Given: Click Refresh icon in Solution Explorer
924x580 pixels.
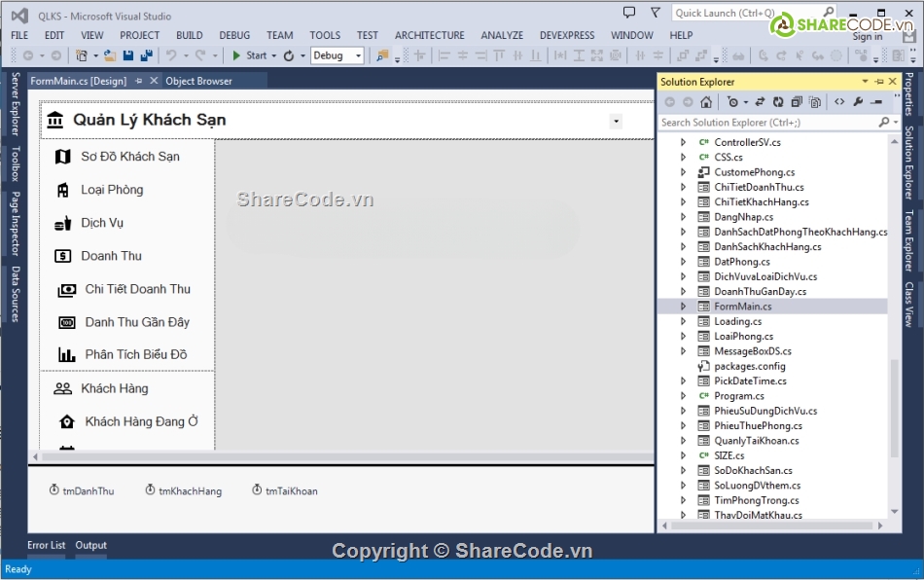Looking at the screenshot, I should tap(778, 102).
